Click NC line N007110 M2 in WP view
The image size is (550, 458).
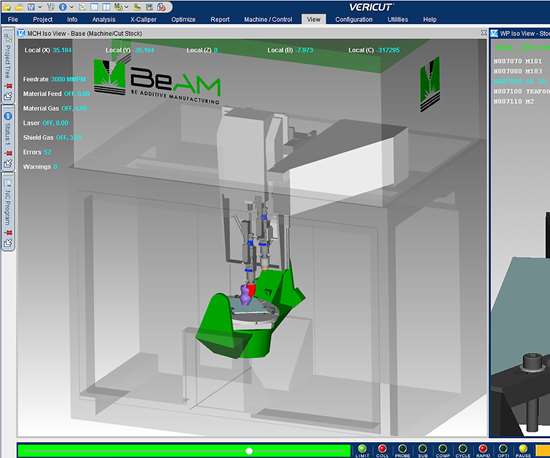pos(514,101)
